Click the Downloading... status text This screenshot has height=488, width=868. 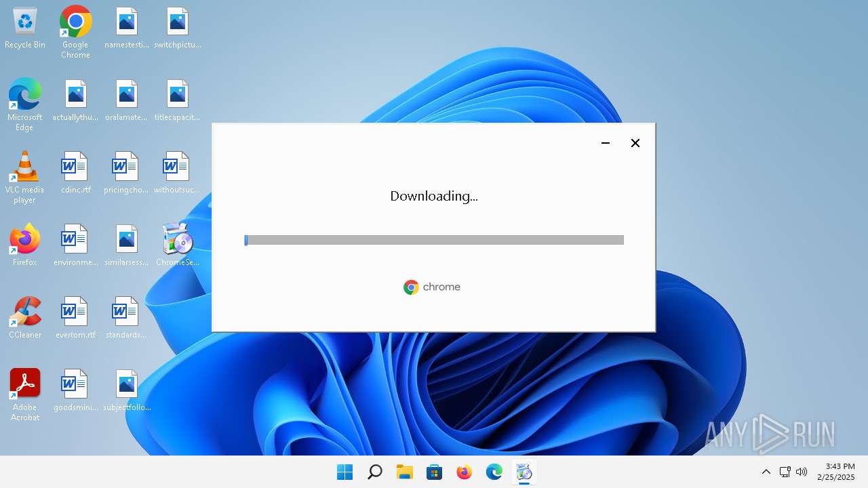[434, 196]
